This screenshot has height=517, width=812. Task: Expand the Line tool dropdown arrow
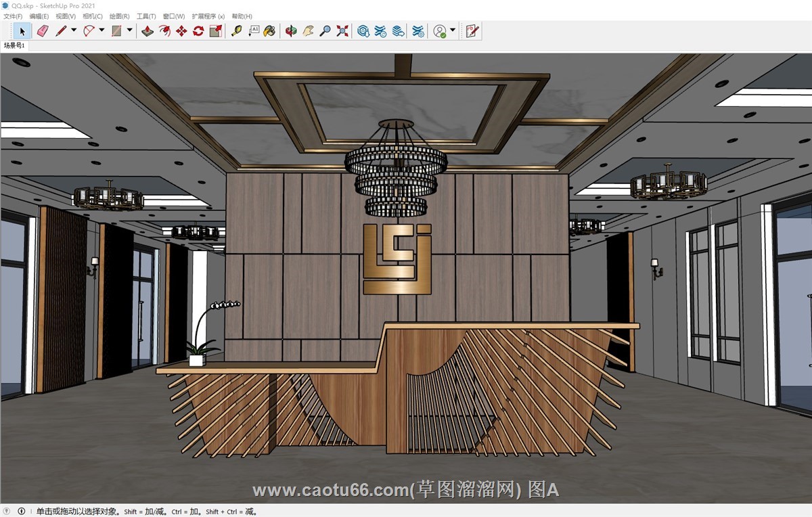pos(74,30)
